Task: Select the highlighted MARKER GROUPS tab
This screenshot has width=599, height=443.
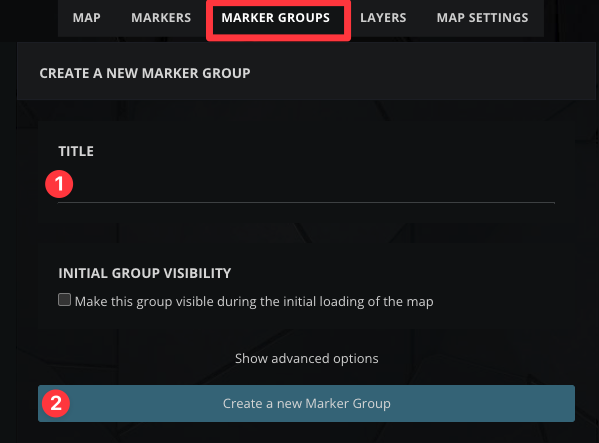Action: pyautogui.click(x=275, y=18)
